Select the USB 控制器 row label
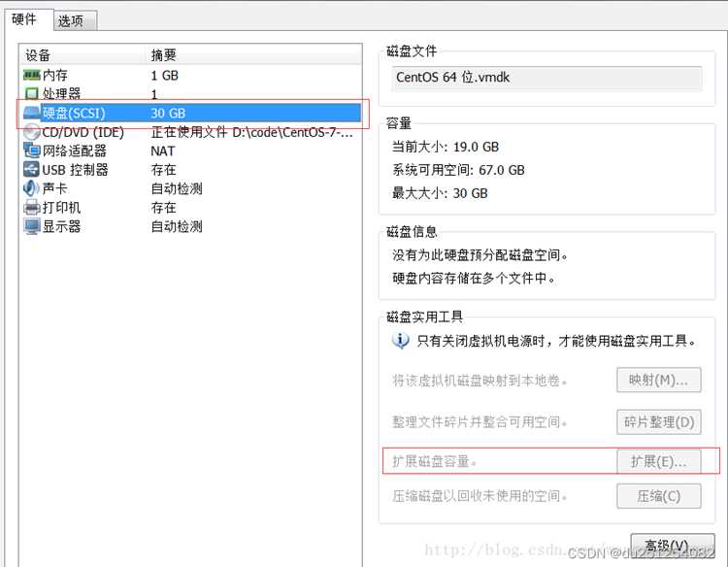 pyautogui.click(x=75, y=170)
